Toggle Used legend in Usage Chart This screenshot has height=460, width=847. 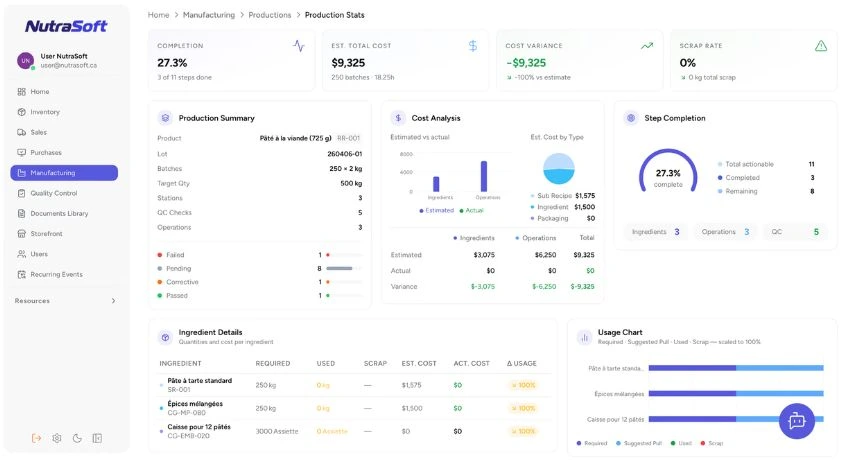681,443
